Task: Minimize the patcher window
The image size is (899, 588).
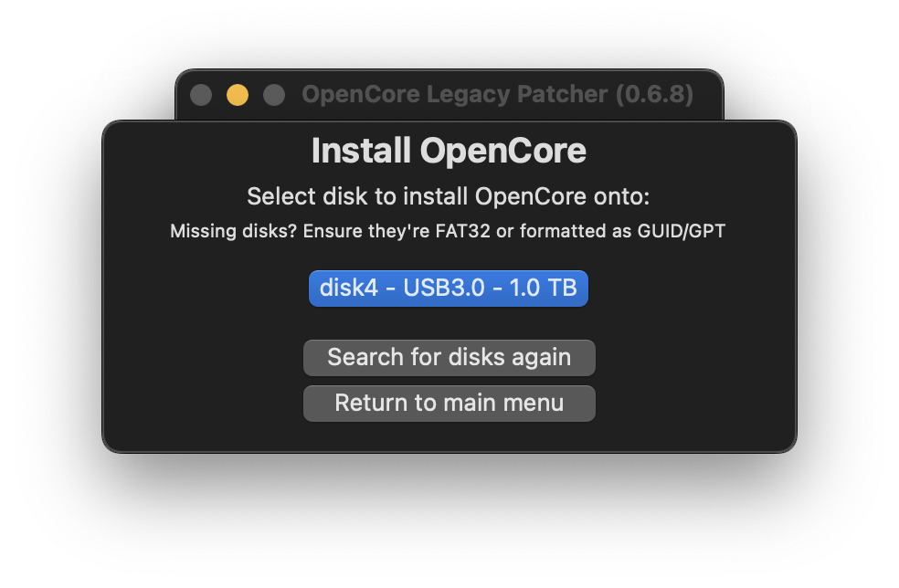Action: click(x=237, y=94)
